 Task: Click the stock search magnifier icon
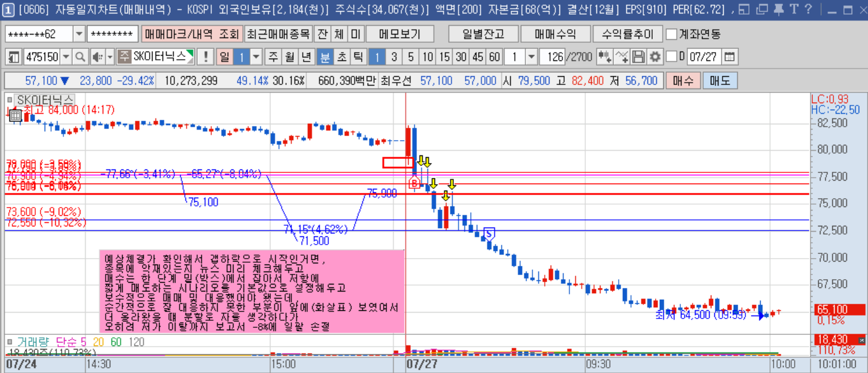(x=80, y=57)
